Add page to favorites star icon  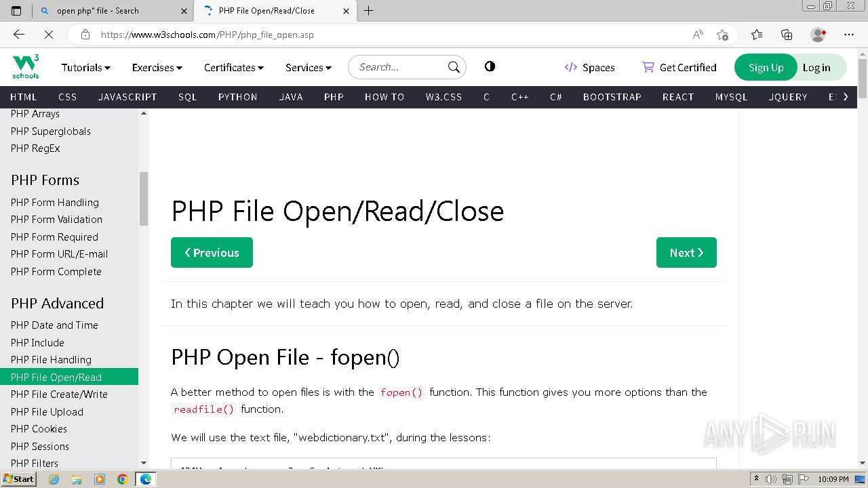[x=723, y=35]
